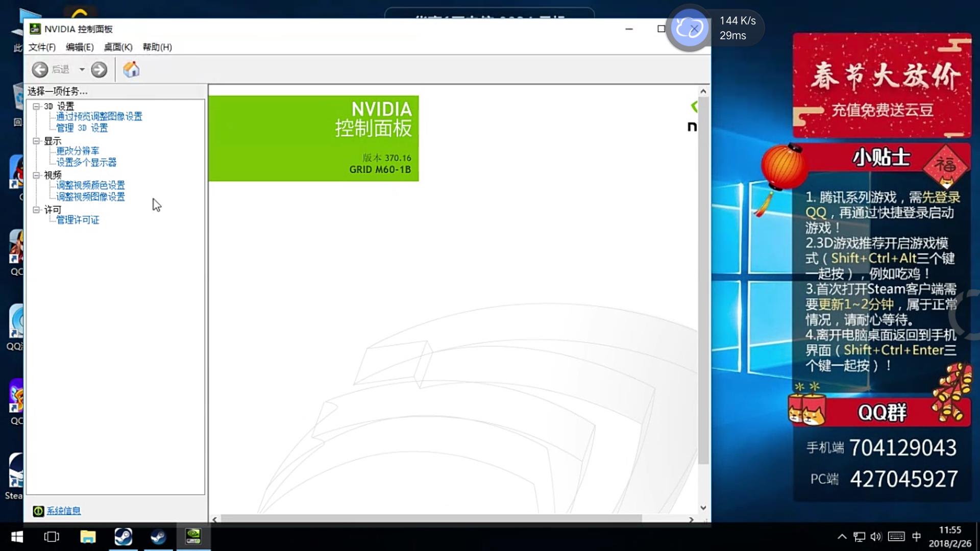980x551 pixels.
Task: Click the taskbar clock showing 11:55
Action: 950,537
